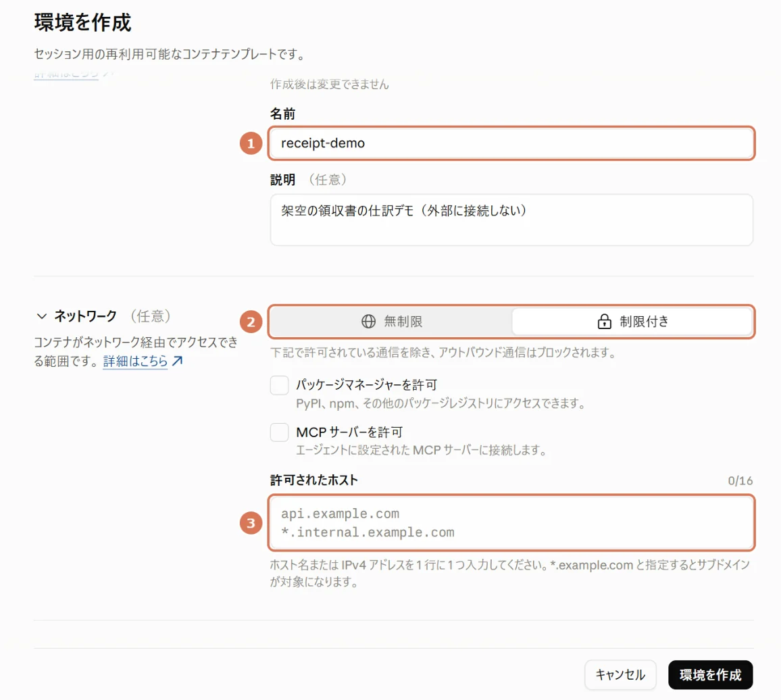The image size is (781, 700).
Task: Select the 無制限 network option
Action: 391,322
